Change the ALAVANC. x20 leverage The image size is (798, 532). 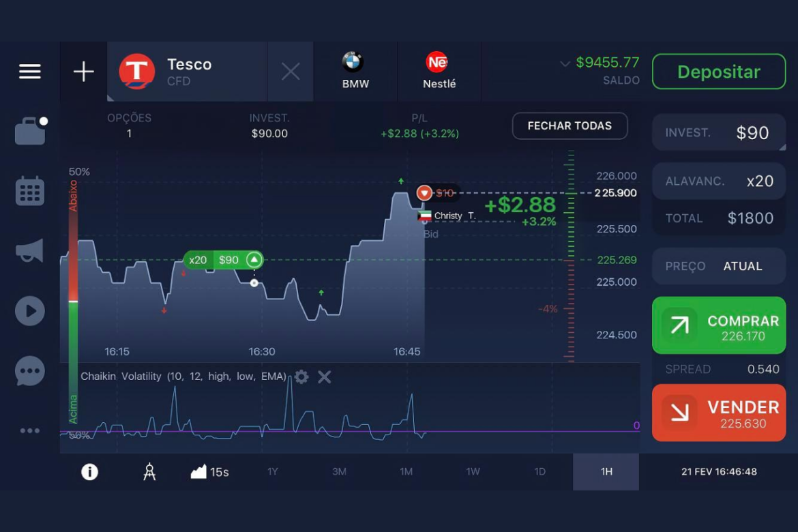tap(719, 181)
